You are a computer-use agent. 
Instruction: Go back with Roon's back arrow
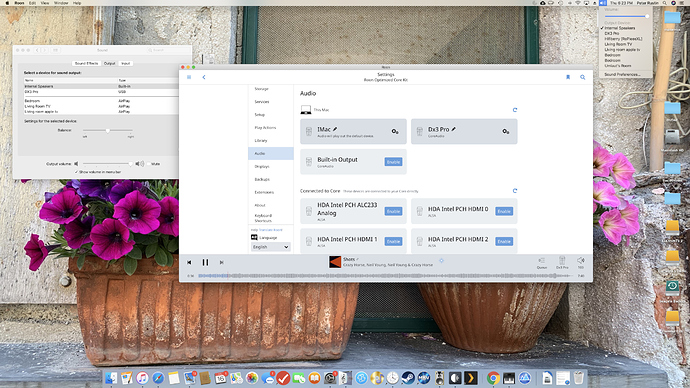(x=204, y=77)
